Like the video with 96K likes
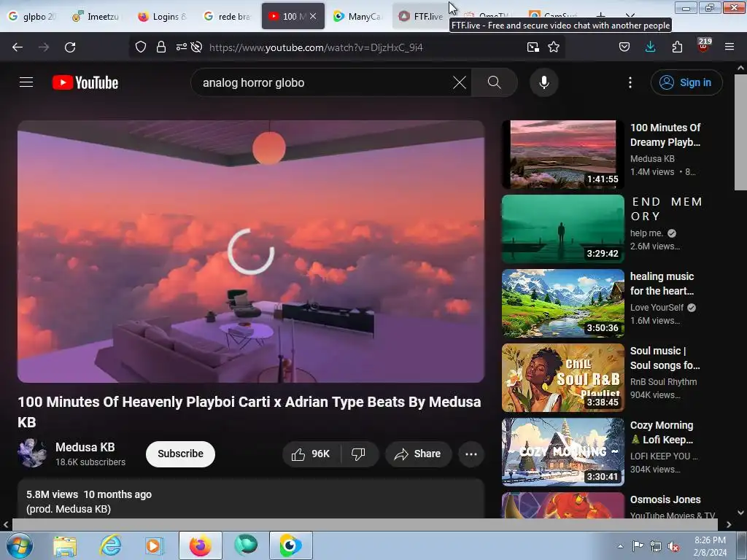The height and width of the screenshot is (560, 747). (311, 454)
